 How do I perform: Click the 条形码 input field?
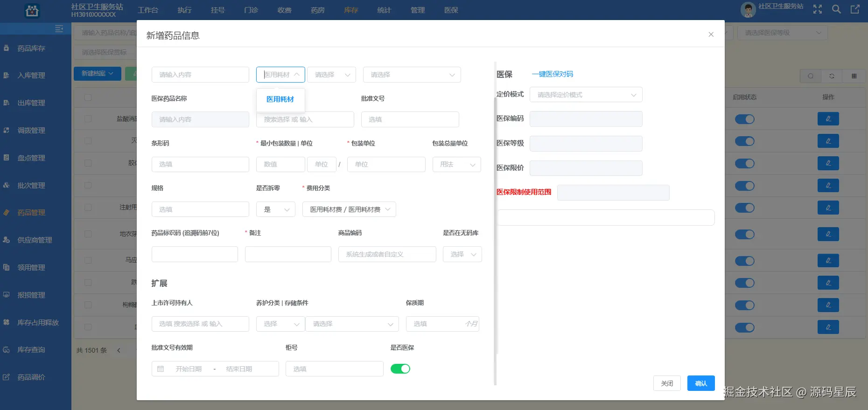pos(200,165)
